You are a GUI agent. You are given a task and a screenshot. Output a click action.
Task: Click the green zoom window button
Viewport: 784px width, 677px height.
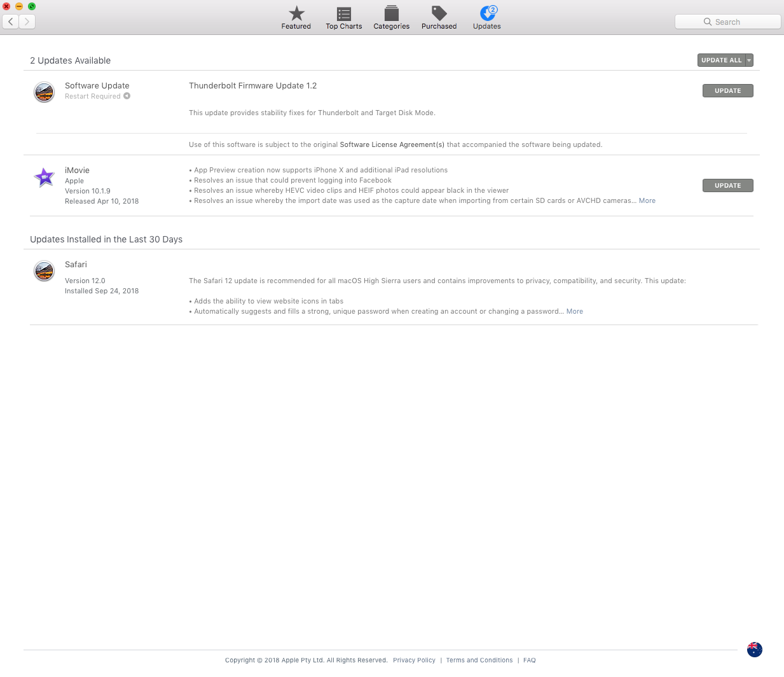(32, 6)
